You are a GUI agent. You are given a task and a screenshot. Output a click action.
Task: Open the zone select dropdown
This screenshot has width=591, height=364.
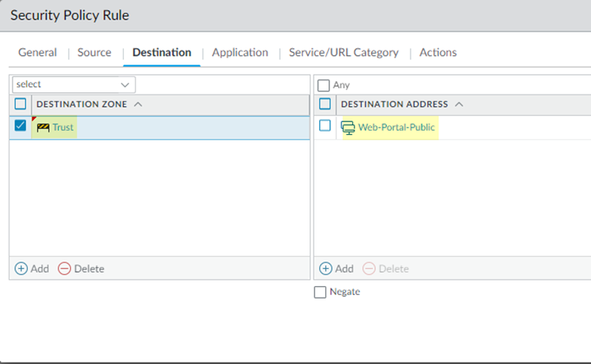tap(73, 84)
